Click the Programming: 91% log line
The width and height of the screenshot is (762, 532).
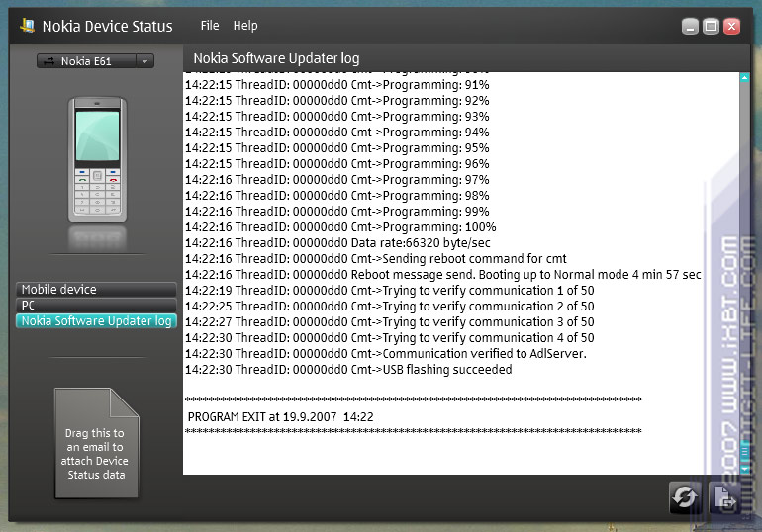336,85
